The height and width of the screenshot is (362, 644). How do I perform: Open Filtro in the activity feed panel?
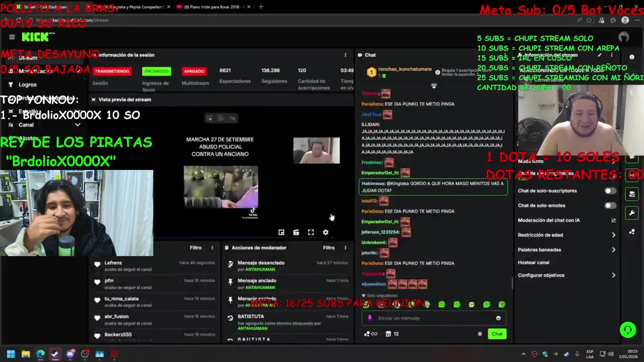click(196, 247)
